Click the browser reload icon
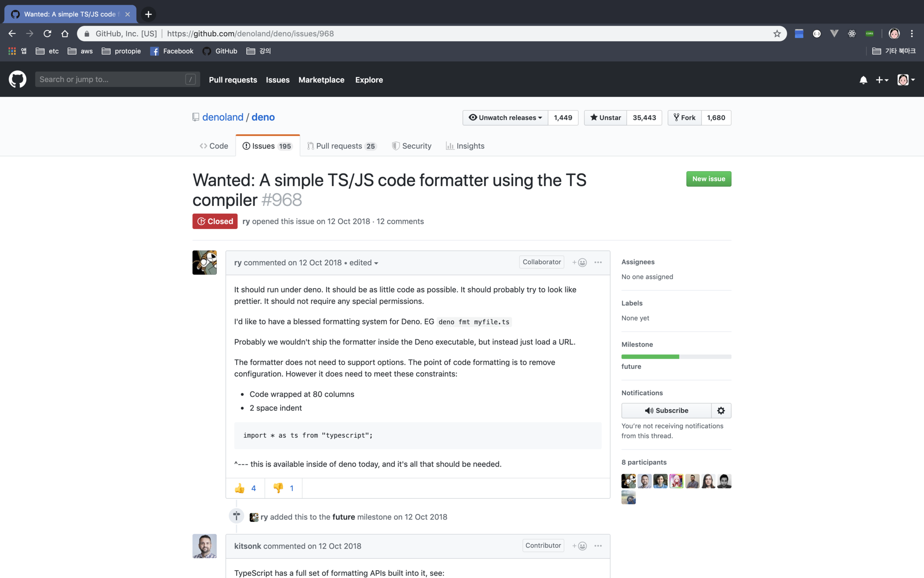 click(47, 34)
